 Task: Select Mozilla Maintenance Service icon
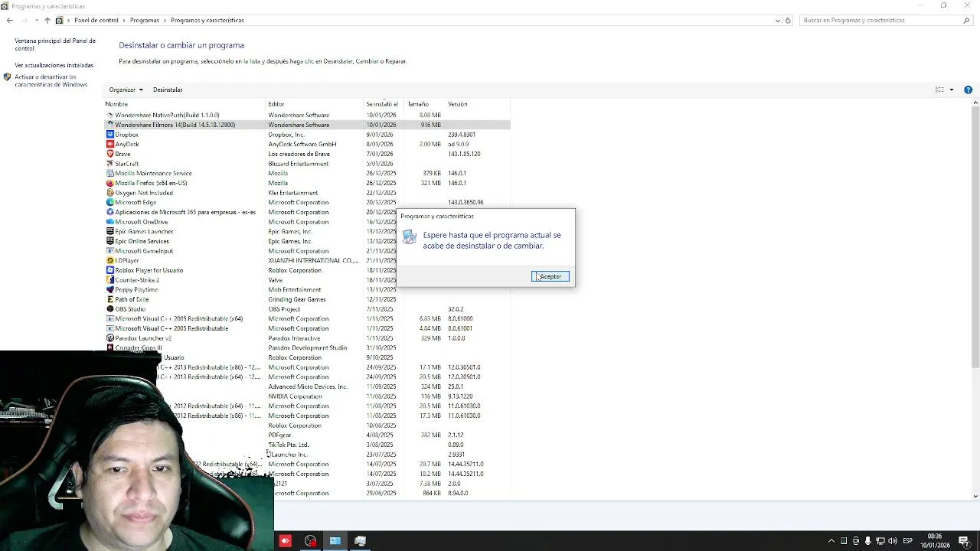pyautogui.click(x=110, y=173)
